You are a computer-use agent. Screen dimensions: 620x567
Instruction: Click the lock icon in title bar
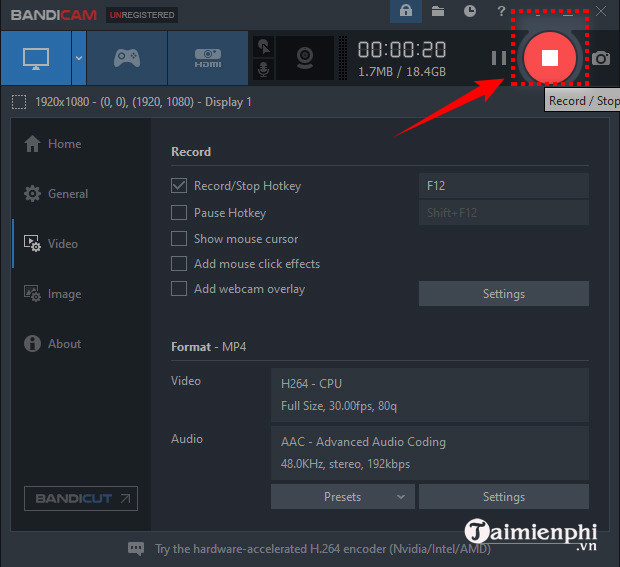coord(406,11)
